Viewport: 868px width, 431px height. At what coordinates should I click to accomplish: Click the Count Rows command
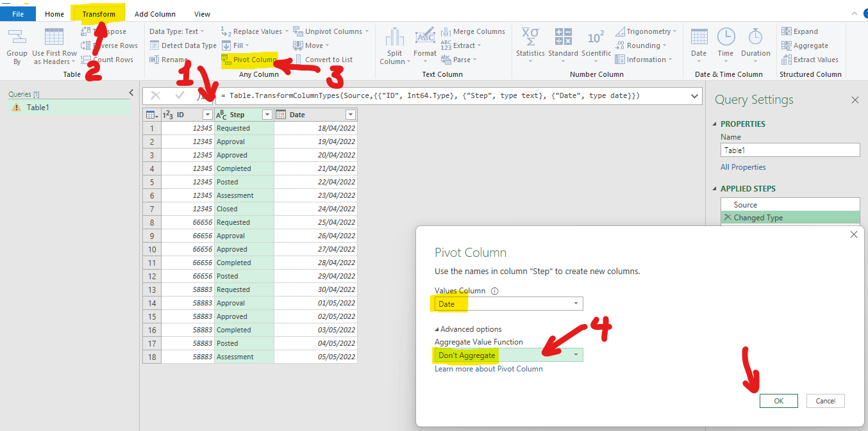(x=107, y=60)
